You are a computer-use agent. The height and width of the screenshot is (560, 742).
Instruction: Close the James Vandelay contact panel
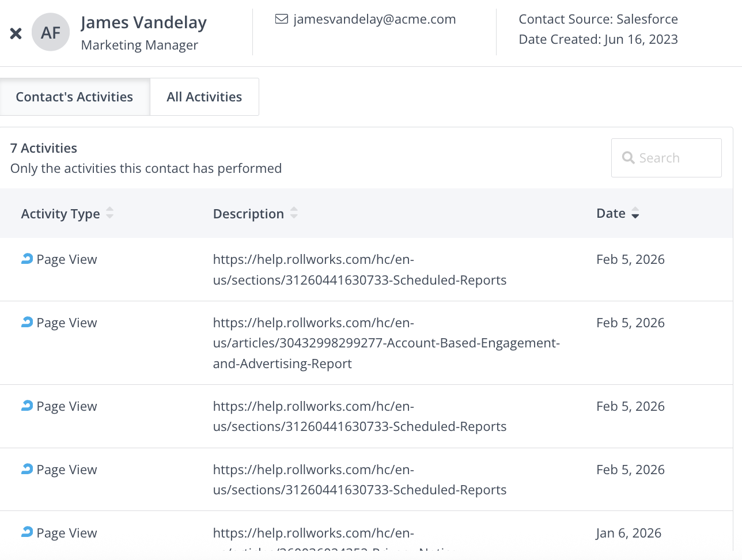tap(16, 33)
